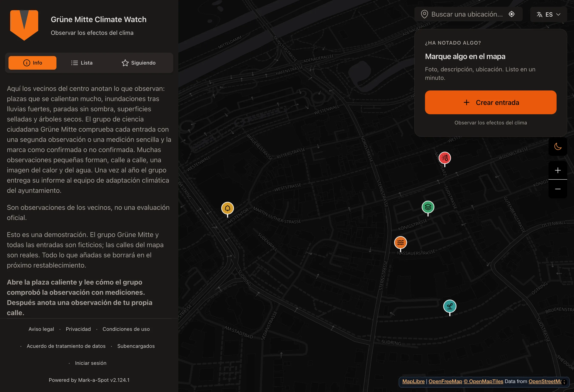574x392 pixels.
Task: Click the Crear entrada button
Action: pyautogui.click(x=491, y=102)
